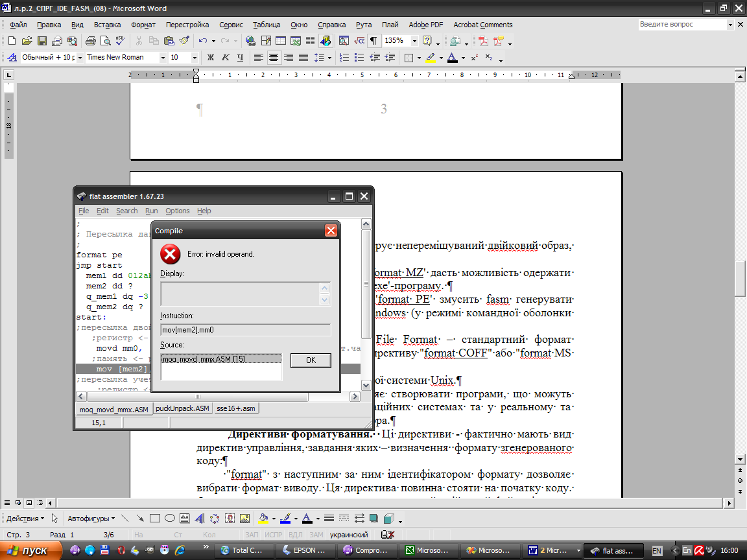The width and height of the screenshot is (747, 560).
Task: Select the Line drawing tool
Action: click(x=124, y=518)
